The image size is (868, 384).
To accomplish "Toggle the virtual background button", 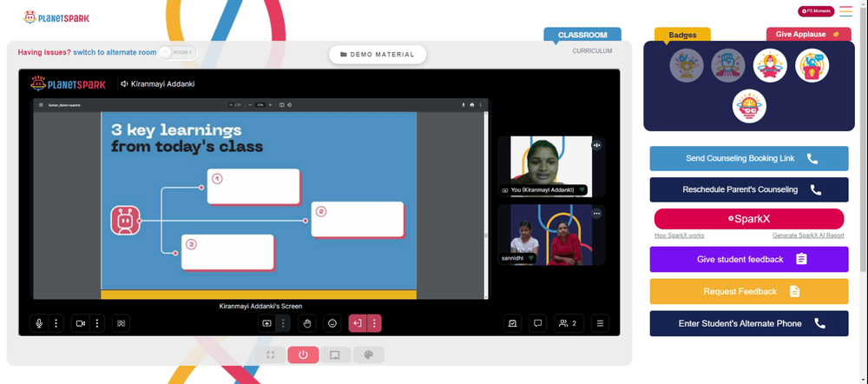I will (x=122, y=323).
